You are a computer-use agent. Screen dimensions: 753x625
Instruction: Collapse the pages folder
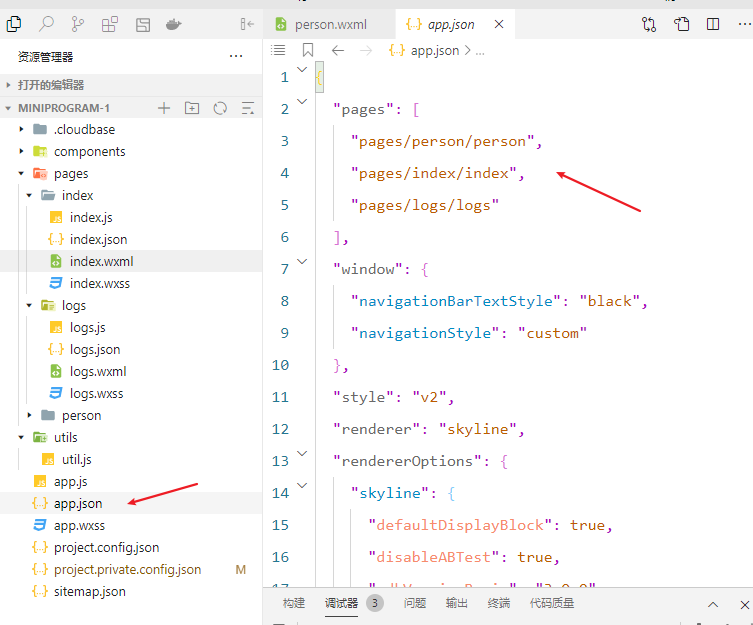[x=21, y=173]
